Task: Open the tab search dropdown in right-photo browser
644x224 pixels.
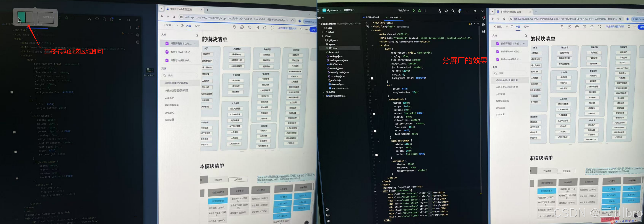Action: (x=492, y=12)
